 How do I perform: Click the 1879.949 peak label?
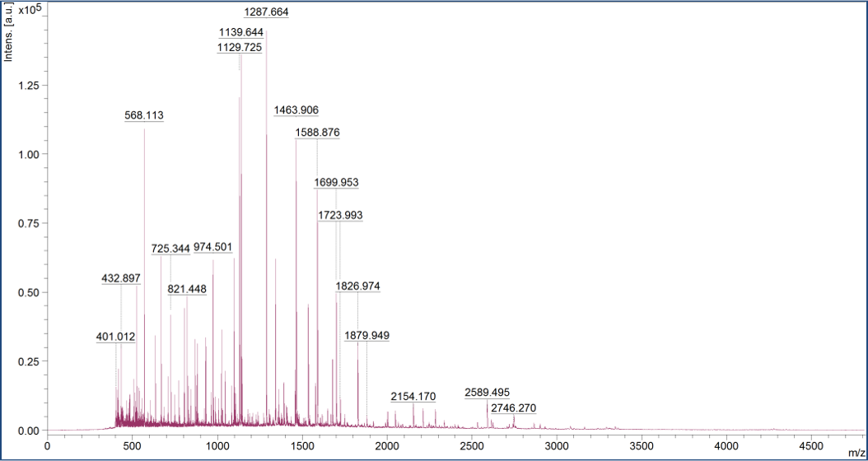coord(366,335)
